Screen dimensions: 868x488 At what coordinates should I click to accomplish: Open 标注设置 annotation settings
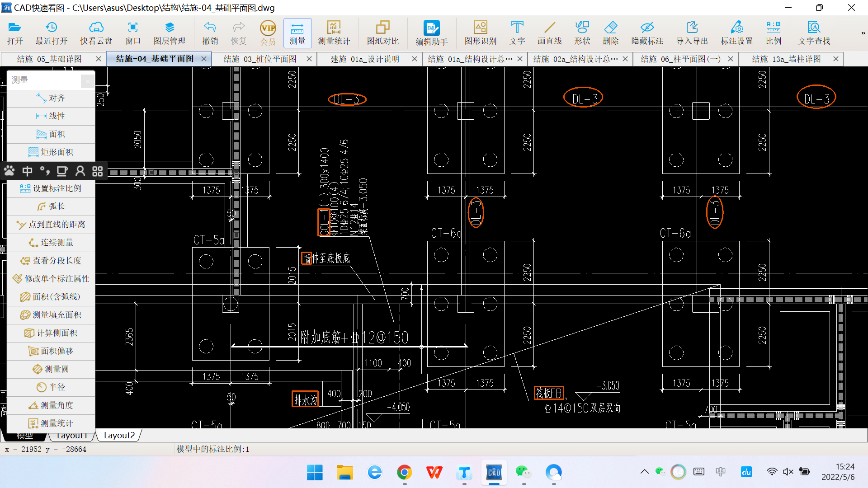737,33
